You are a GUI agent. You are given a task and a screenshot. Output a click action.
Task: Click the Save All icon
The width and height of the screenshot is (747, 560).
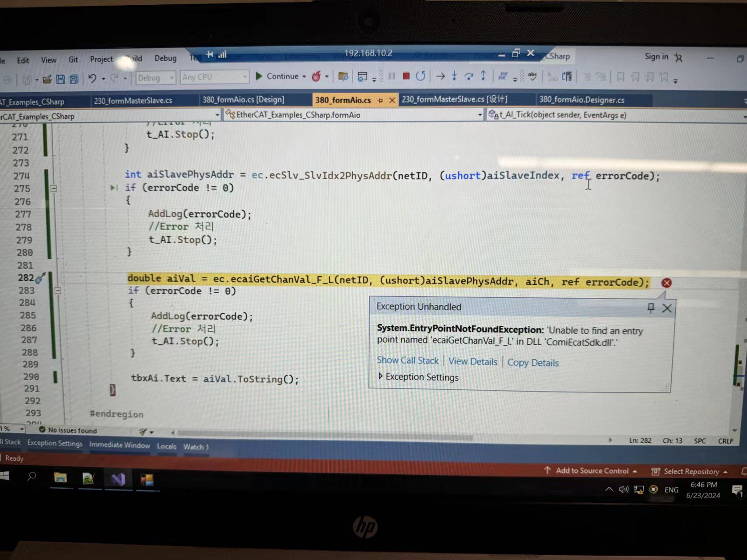[x=74, y=79]
